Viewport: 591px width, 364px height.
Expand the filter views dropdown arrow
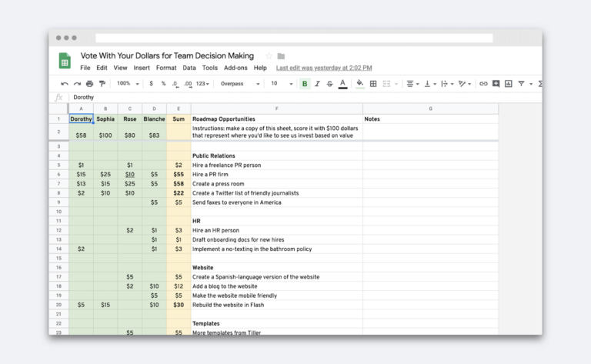click(531, 84)
